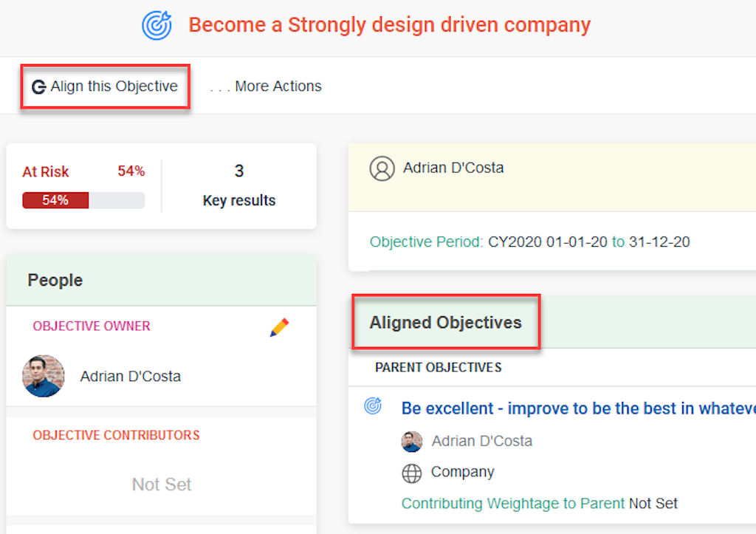Select the align objective target icon

(38, 86)
